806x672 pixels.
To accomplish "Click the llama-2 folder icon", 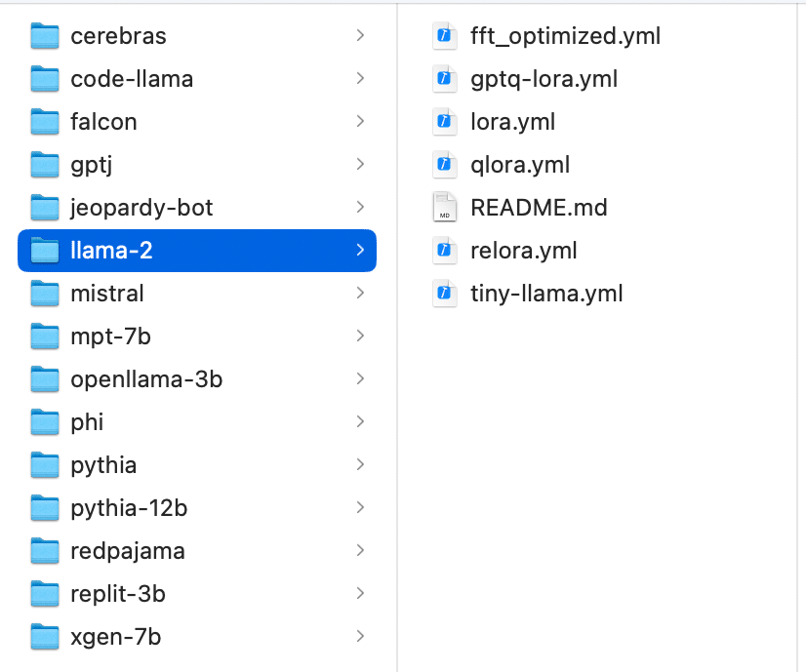I will point(45,251).
